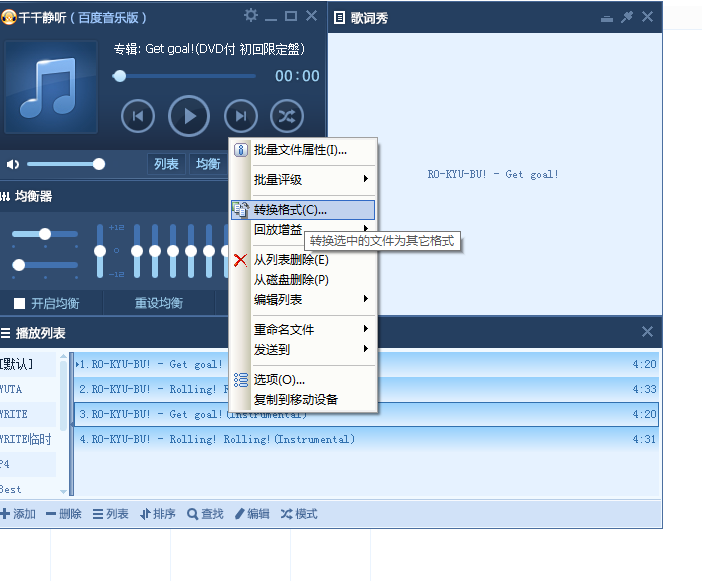
Task: Click playlist sidebar scroll down arrow
Action: (64, 491)
